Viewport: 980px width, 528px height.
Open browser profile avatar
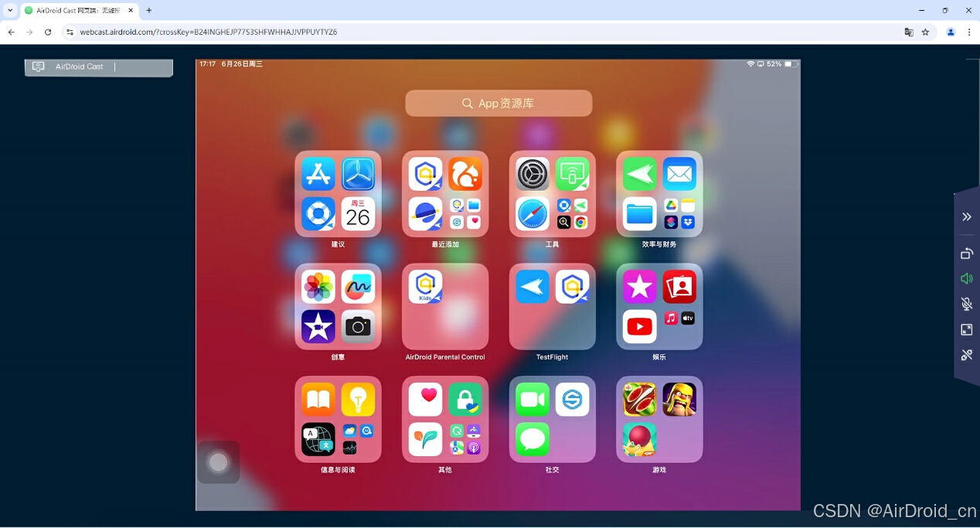(951, 32)
